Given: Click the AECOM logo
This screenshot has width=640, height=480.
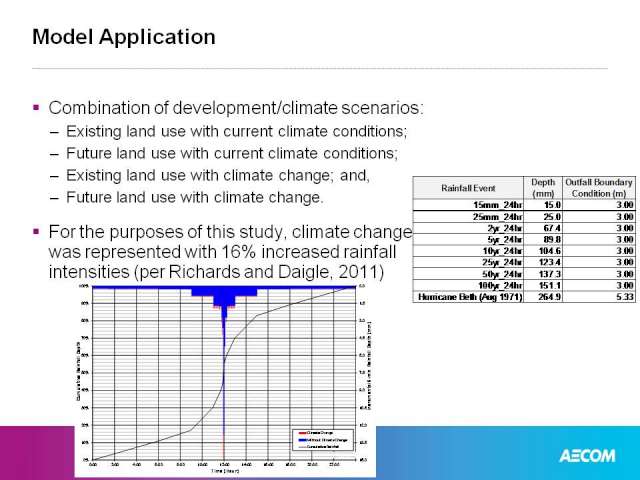Looking at the screenshot, I should pyautogui.click(x=587, y=456).
